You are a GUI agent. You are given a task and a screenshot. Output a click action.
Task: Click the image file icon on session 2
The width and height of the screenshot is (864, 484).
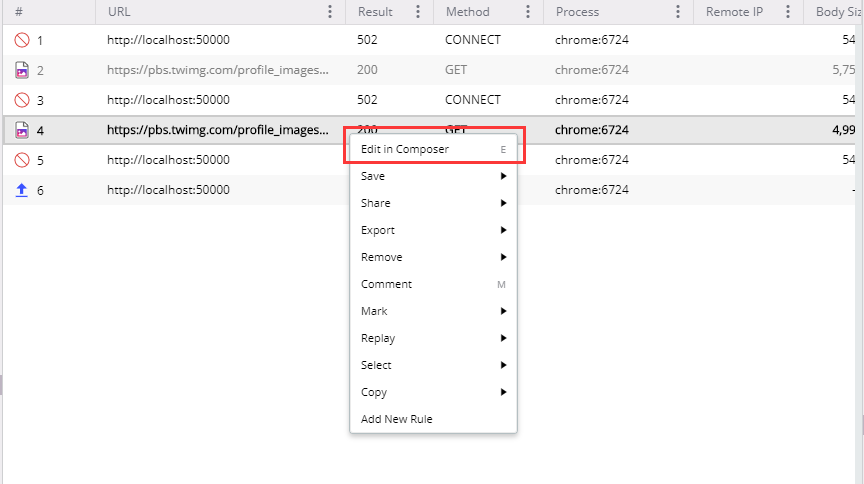[22, 70]
